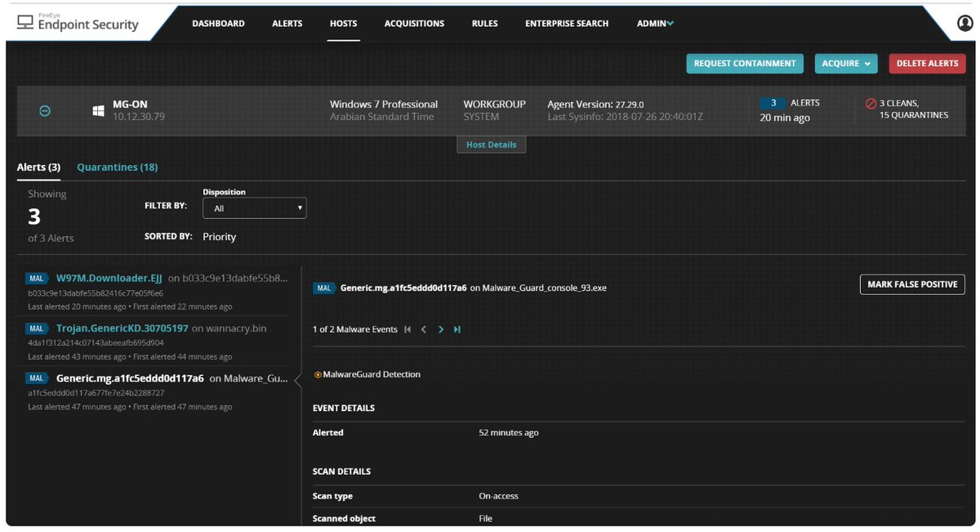Click the hash 4da1f312a214c07143abeeafb695d904

(96, 343)
